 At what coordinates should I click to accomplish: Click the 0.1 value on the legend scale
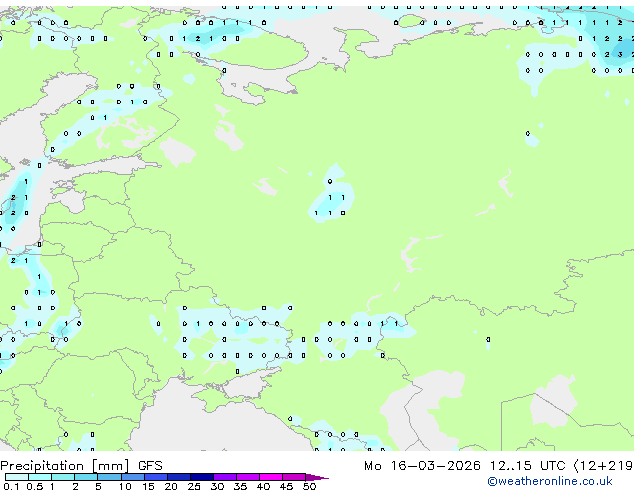pos(9,487)
